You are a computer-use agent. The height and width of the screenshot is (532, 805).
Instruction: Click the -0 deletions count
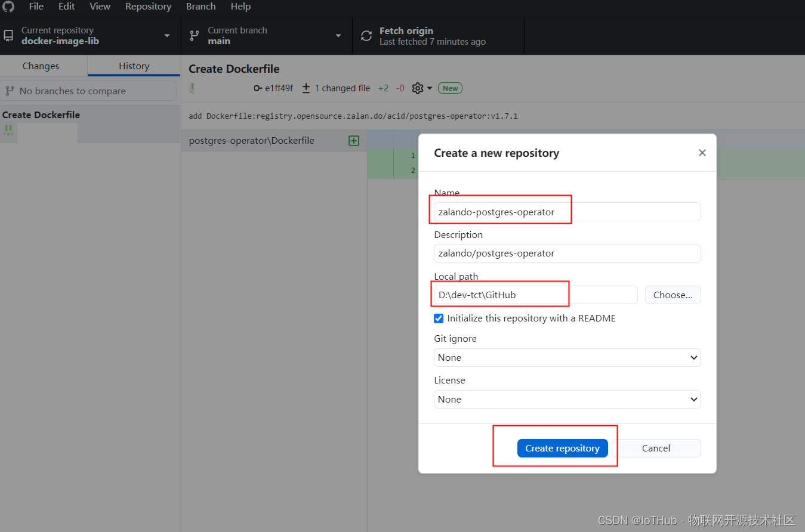(x=400, y=88)
